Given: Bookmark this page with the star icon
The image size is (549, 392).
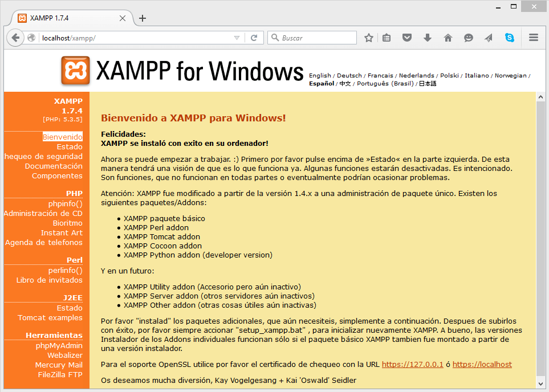Looking at the screenshot, I should [368, 38].
